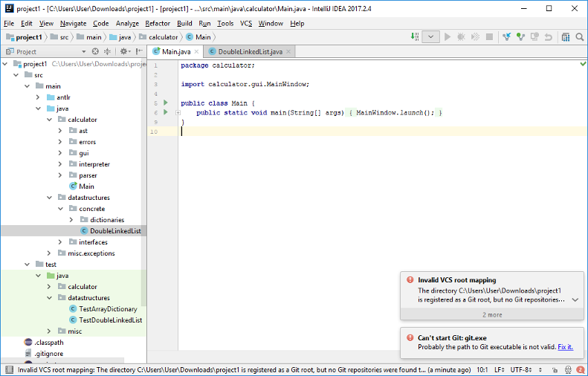Open the VCS menu
Viewport: 588px width, 376px height.
[x=246, y=23]
